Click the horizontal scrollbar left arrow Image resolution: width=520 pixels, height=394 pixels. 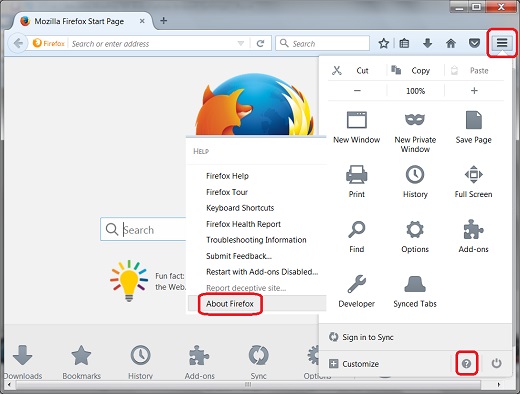(x=9, y=385)
